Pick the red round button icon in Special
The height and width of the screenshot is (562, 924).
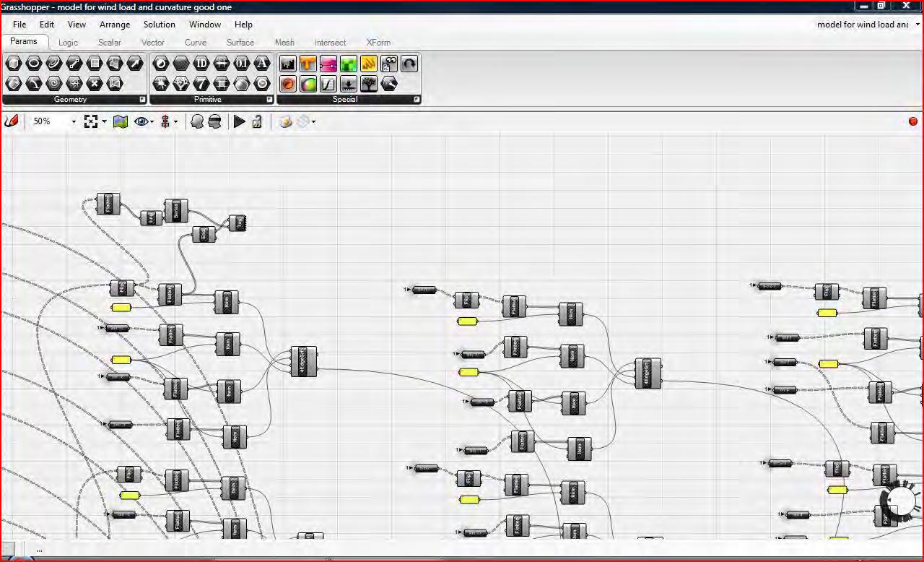tap(288, 84)
